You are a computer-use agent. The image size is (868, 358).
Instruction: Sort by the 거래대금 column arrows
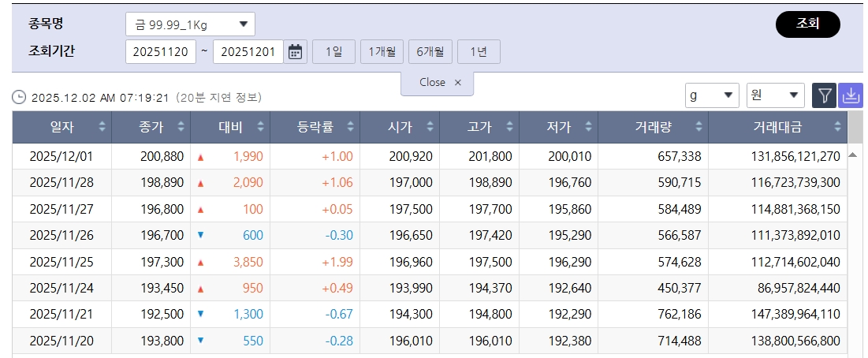pyautogui.click(x=837, y=127)
